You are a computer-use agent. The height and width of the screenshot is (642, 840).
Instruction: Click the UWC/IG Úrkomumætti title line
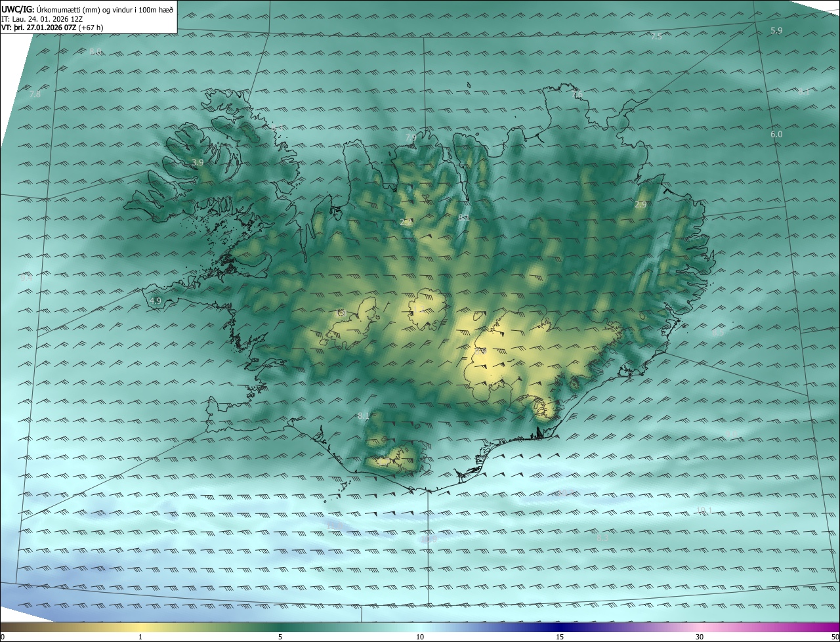coord(87,10)
